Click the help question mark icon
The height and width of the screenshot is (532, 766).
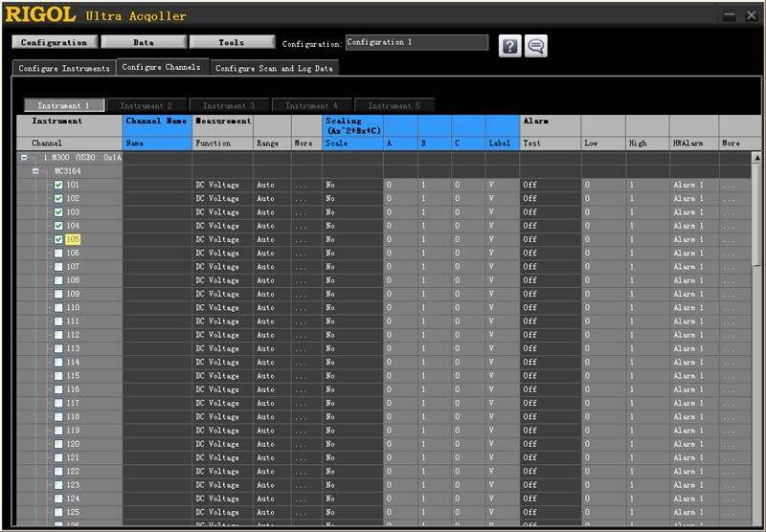tap(510, 47)
